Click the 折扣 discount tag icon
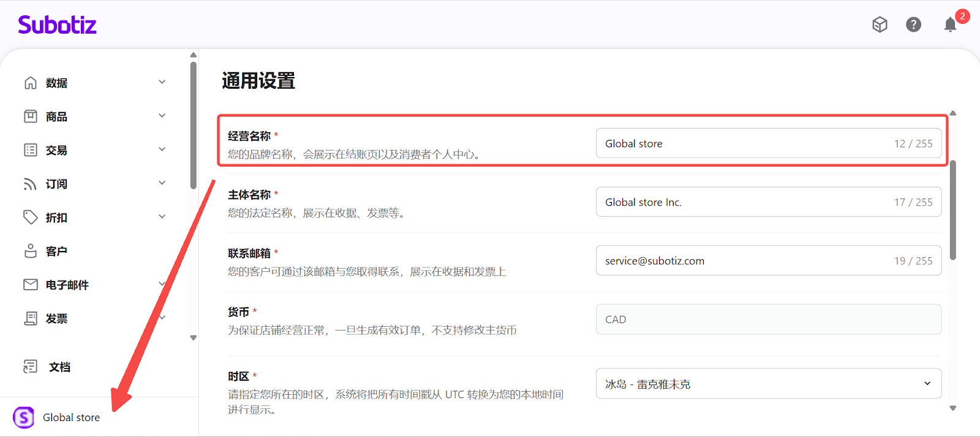The height and width of the screenshot is (437, 980). pos(30,217)
